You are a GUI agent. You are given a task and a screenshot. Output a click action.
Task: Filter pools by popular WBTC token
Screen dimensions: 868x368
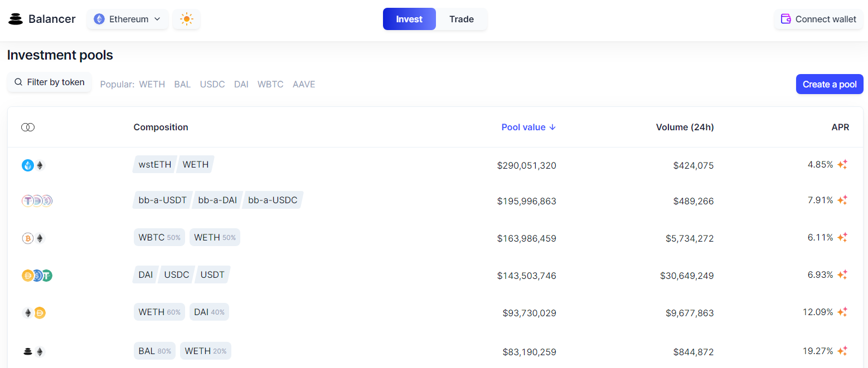[270, 85]
